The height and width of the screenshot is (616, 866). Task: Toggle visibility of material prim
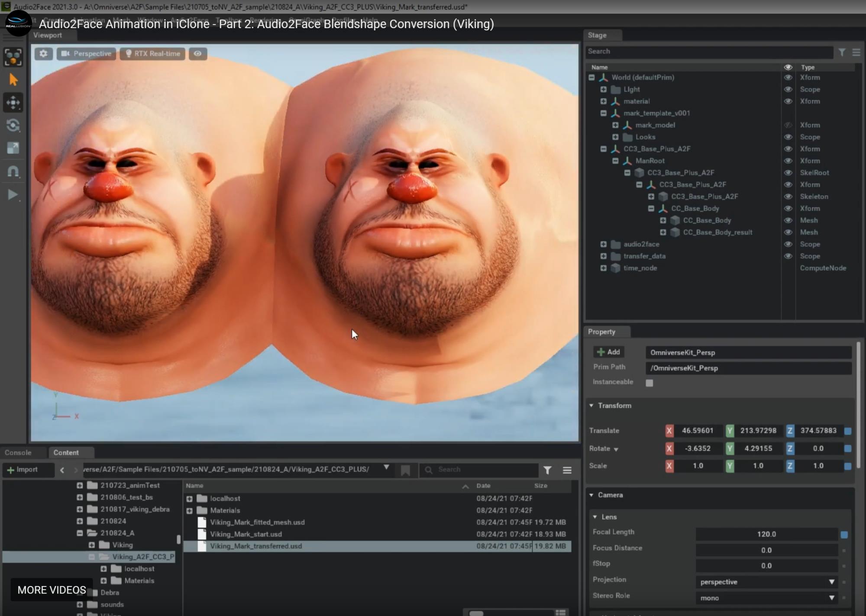[788, 101]
